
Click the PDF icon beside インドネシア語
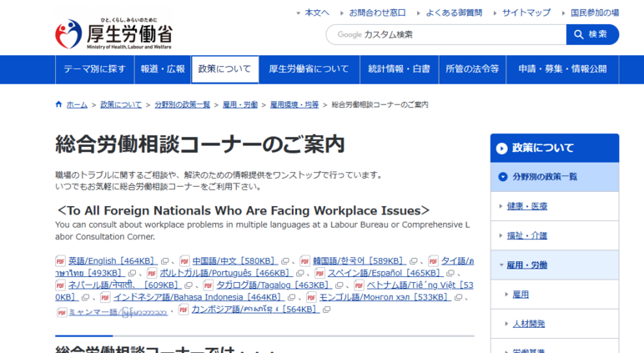coord(105,297)
